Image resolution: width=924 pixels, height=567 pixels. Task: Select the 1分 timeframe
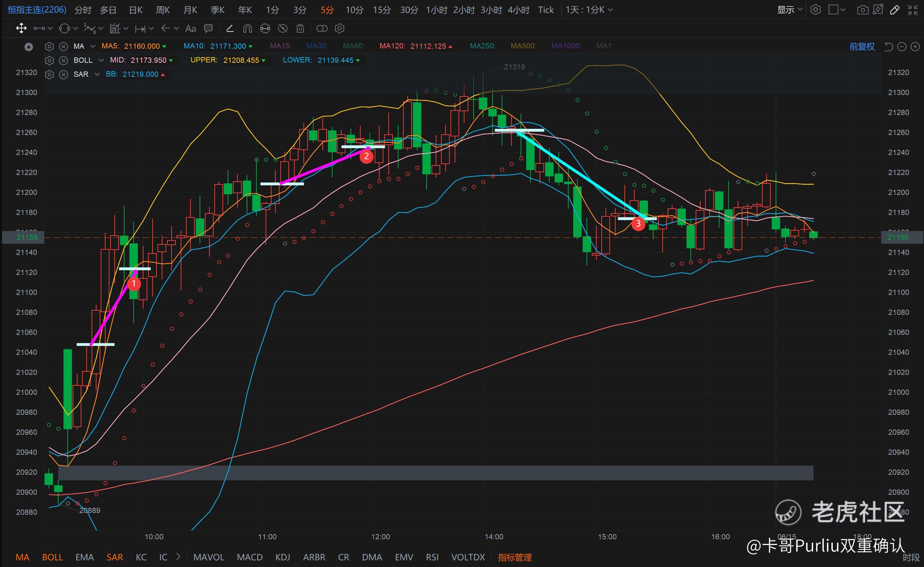[272, 10]
